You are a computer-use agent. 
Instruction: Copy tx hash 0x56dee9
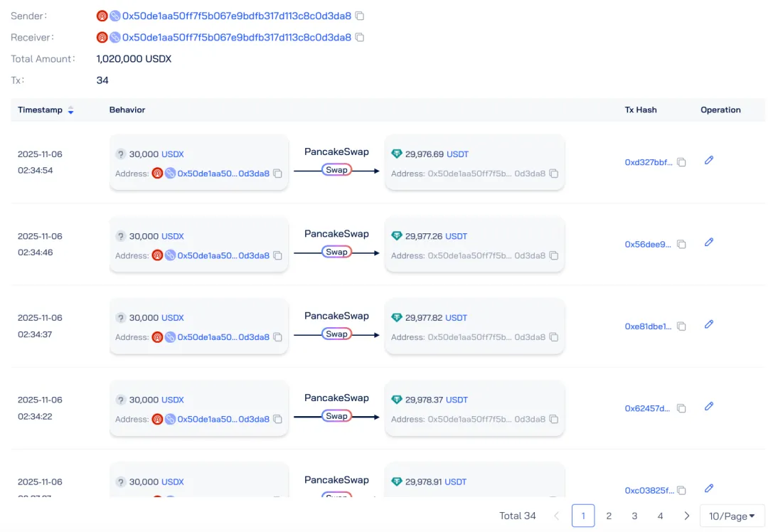coord(681,245)
